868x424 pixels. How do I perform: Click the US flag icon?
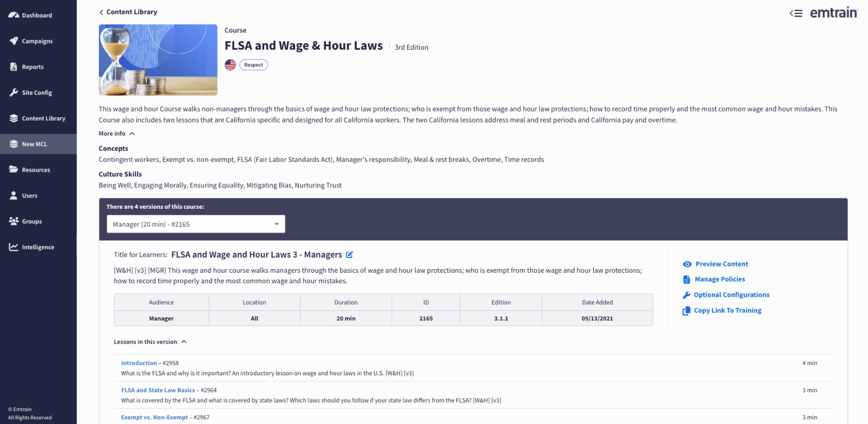point(230,65)
